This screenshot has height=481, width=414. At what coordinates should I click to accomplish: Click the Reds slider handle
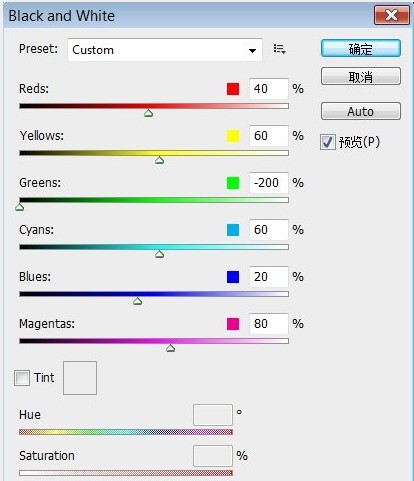(148, 113)
